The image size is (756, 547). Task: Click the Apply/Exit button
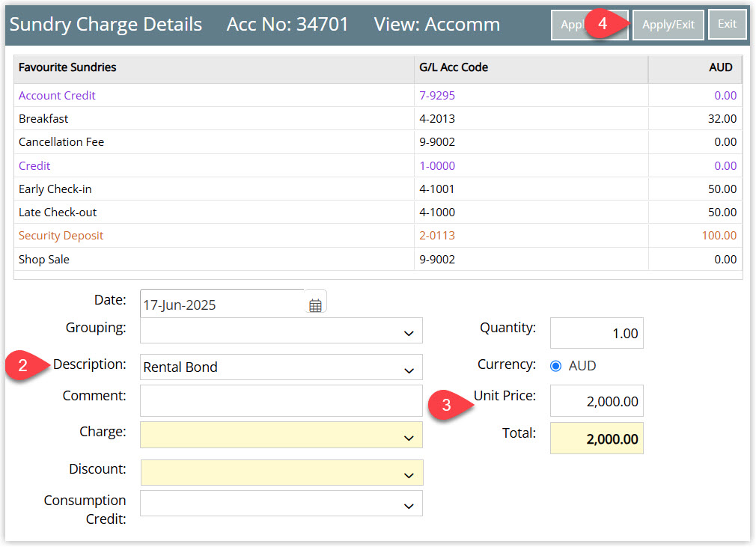coord(668,25)
